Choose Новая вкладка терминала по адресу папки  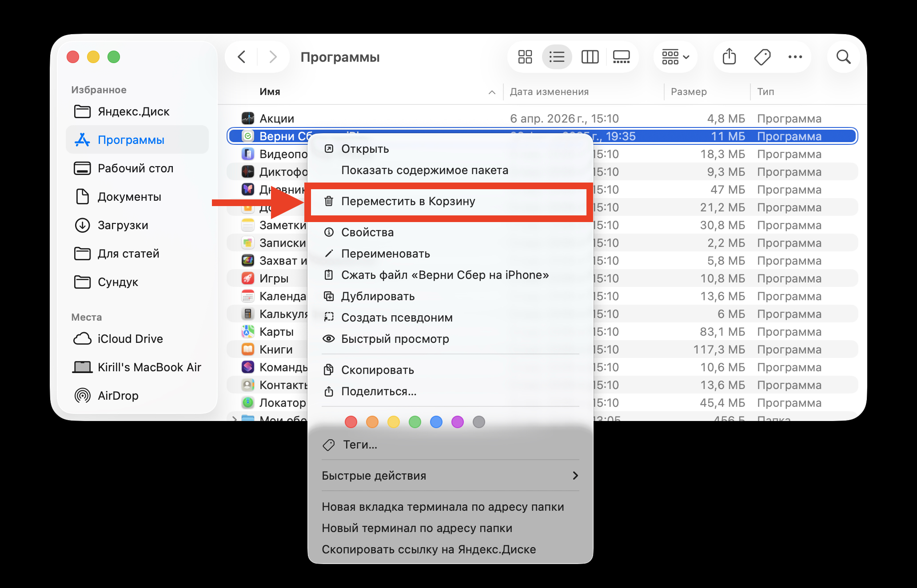pos(451,507)
